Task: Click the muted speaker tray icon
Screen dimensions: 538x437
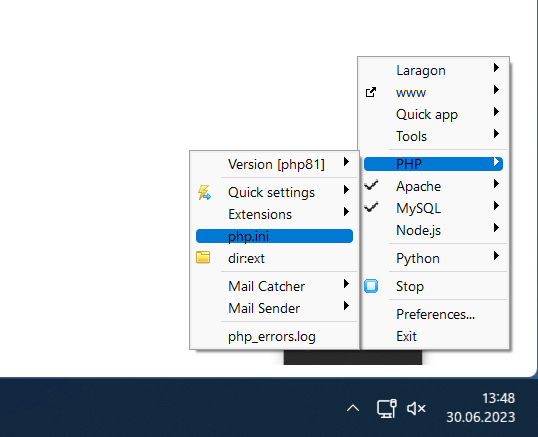Action: [416, 408]
